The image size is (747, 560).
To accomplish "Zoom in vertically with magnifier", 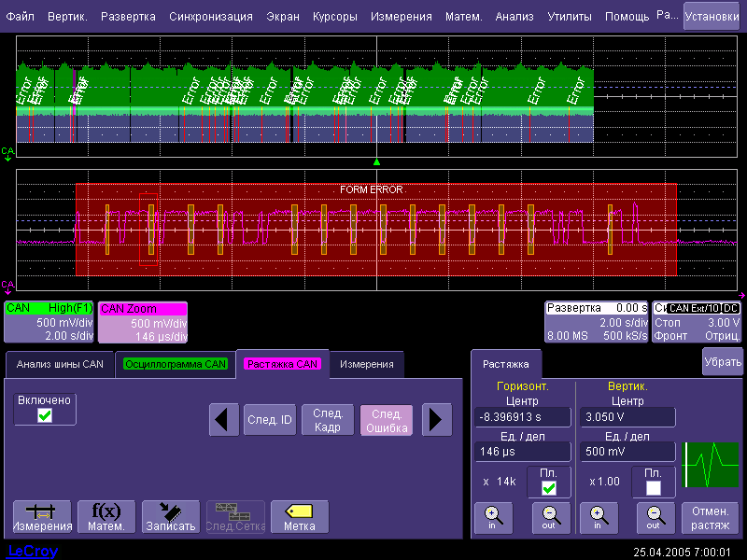I will pyautogui.click(x=598, y=517).
